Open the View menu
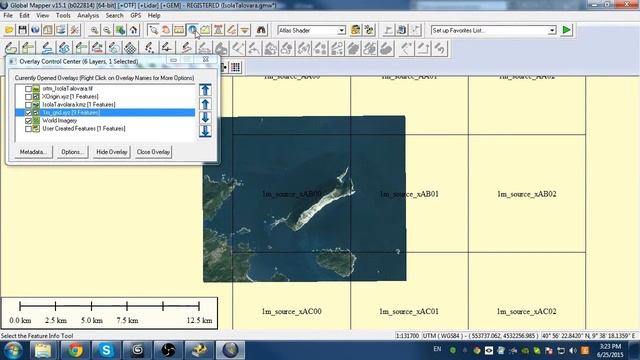This screenshot has height=360, width=640. [42, 16]
